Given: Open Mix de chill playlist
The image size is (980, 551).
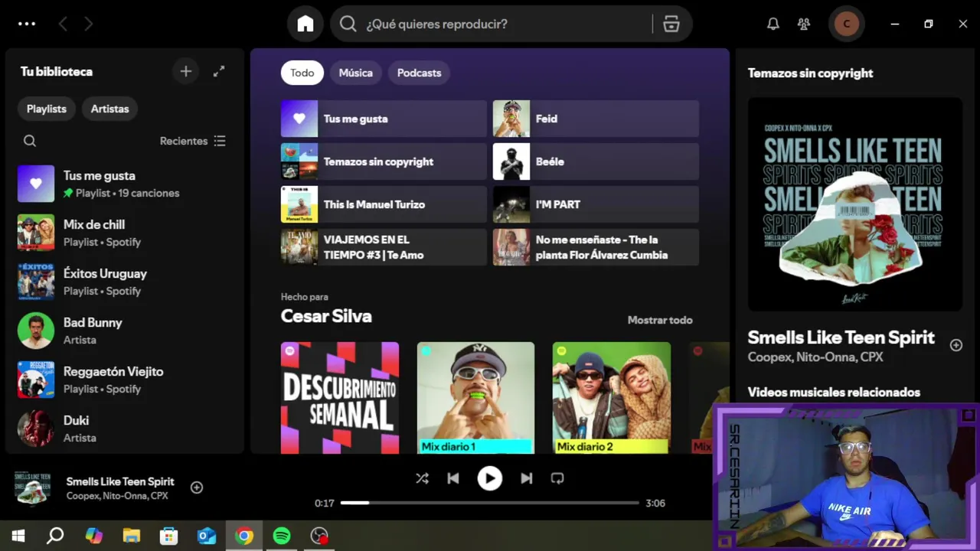Looking at the screenshot, I should (x=124, y=233).
